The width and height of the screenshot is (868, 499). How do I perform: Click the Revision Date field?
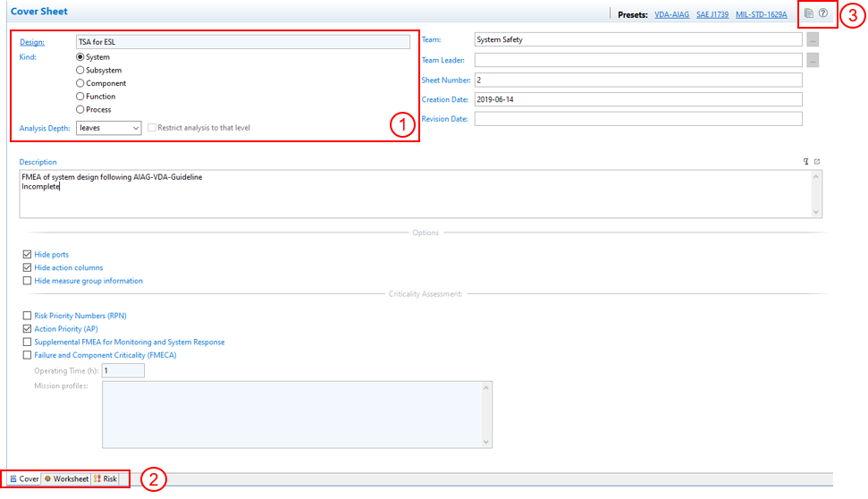638,119
